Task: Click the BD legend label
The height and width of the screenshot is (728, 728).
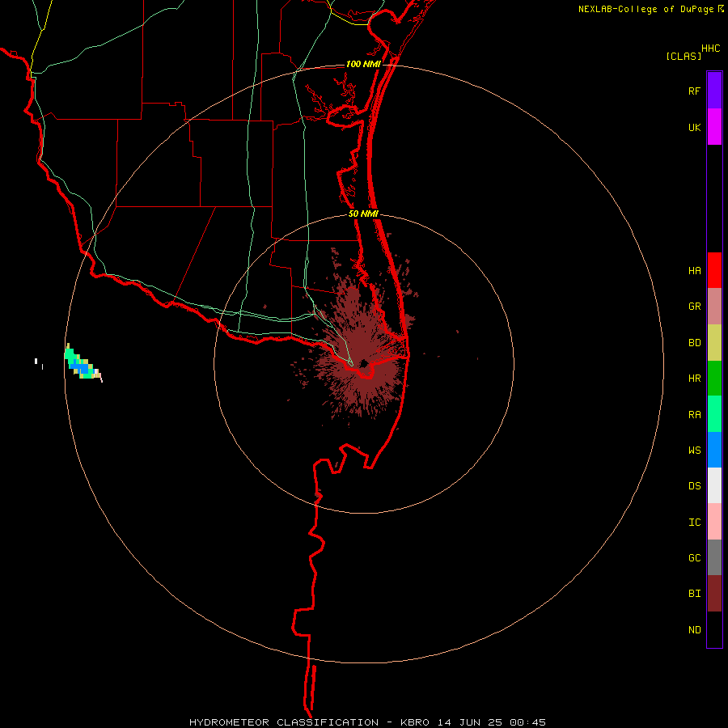Action: tap(694, 343)
